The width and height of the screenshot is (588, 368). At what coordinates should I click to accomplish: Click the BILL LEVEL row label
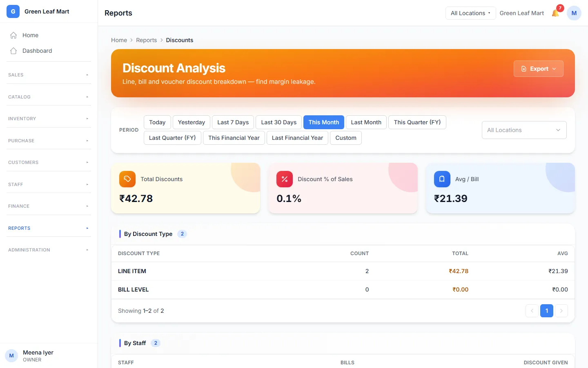pos(133,289)
